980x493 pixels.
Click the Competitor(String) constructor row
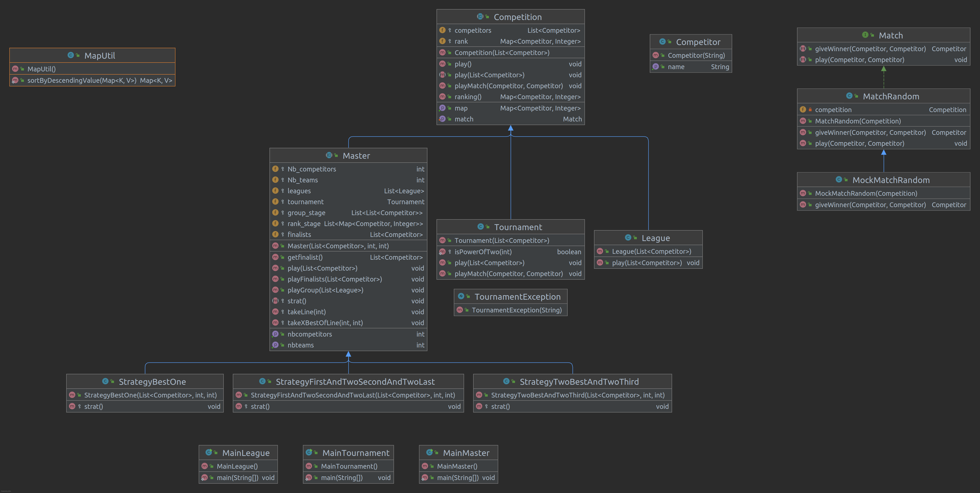coord(691,55)
